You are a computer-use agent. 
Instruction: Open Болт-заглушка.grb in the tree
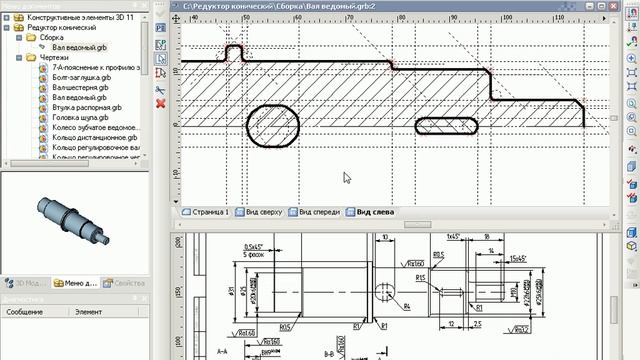pyautogui.click(x=82, y=78)
